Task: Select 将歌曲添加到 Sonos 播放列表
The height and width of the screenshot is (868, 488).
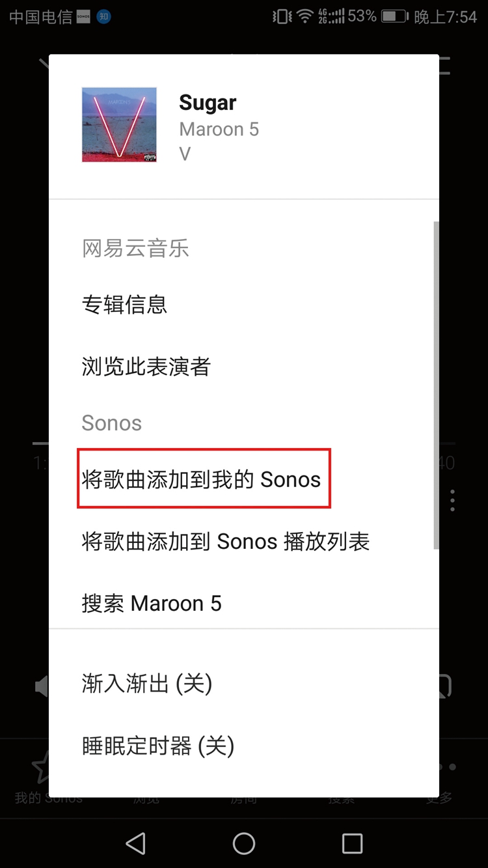Action: [225, 541]
